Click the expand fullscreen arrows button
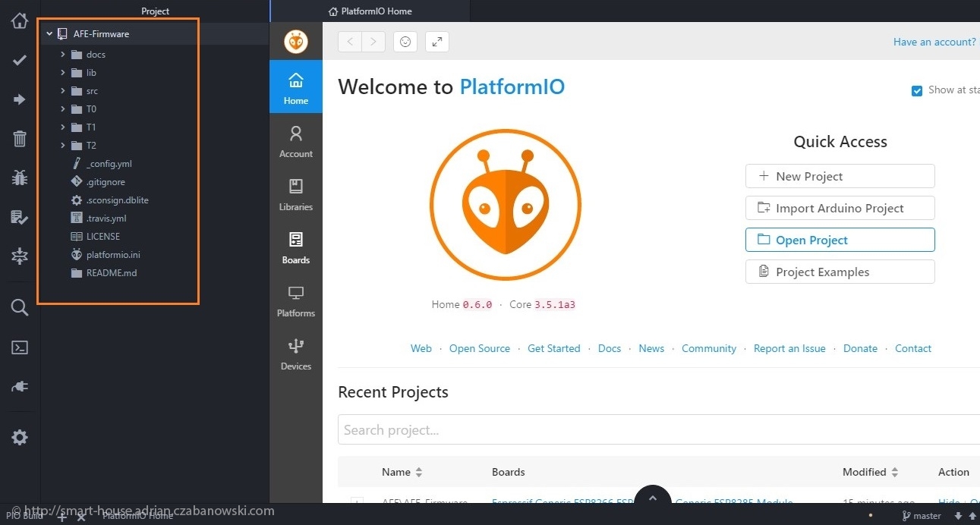Viewport: 980px width, 525px height. click(x=437, y=42)
